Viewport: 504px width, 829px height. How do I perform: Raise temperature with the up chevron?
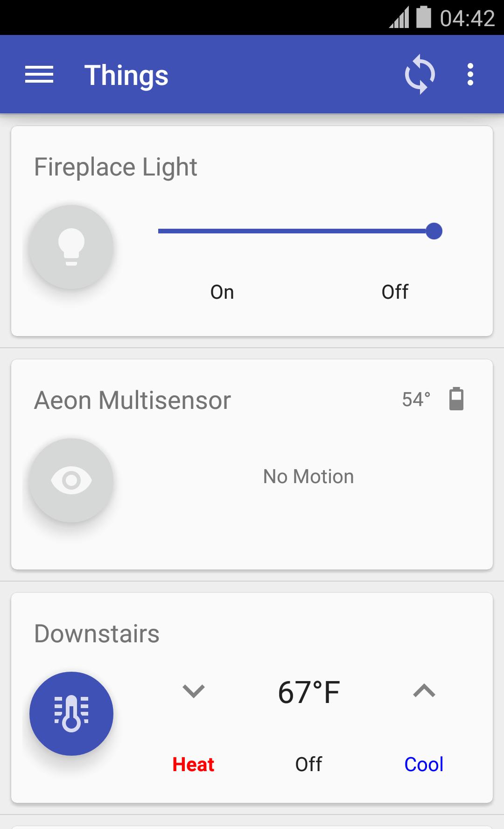(x=424, y=691)
